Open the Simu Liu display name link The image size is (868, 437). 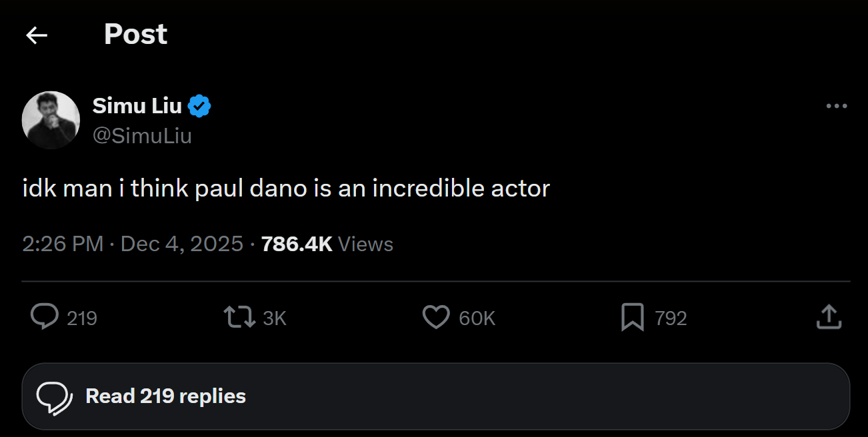[x=137, y=105]
